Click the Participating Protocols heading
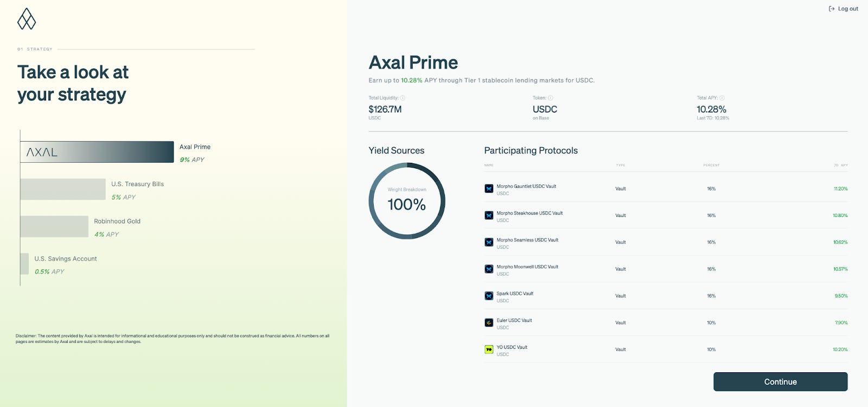This screenshot has width=868, height=407. click(531, 150)
